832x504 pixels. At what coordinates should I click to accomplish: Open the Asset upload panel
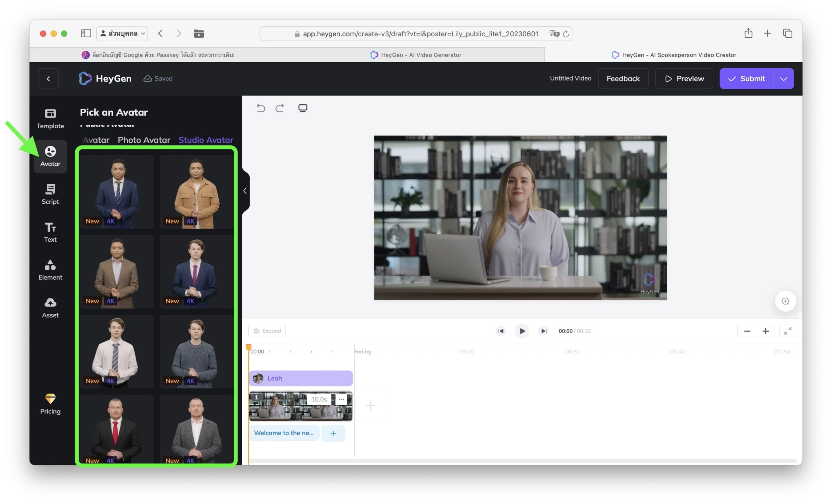coord(50,307)
